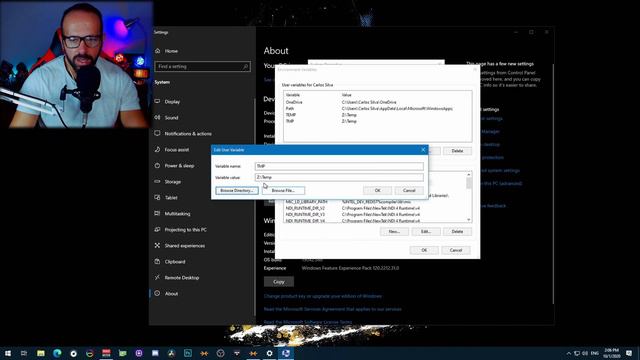Click the volume icon in system tray

(585, 353)
